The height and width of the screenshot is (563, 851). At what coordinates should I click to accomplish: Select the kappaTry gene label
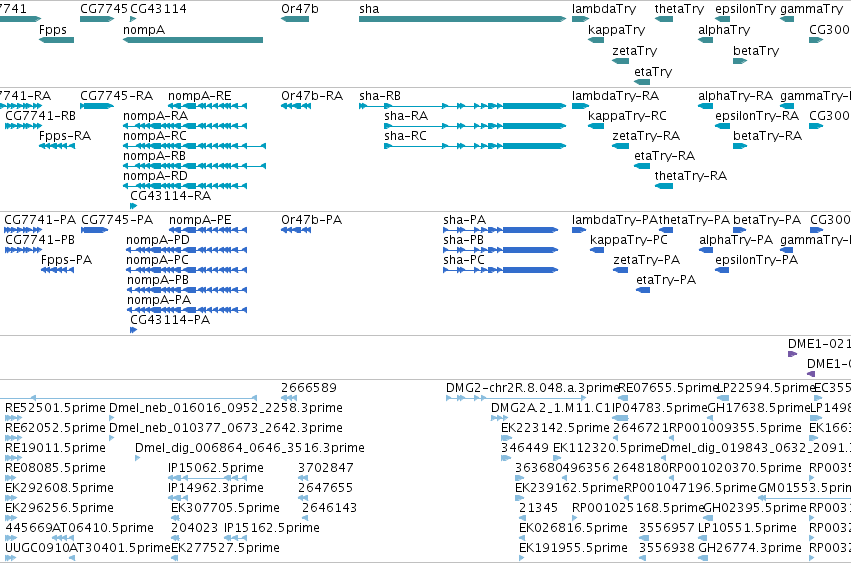617,29
